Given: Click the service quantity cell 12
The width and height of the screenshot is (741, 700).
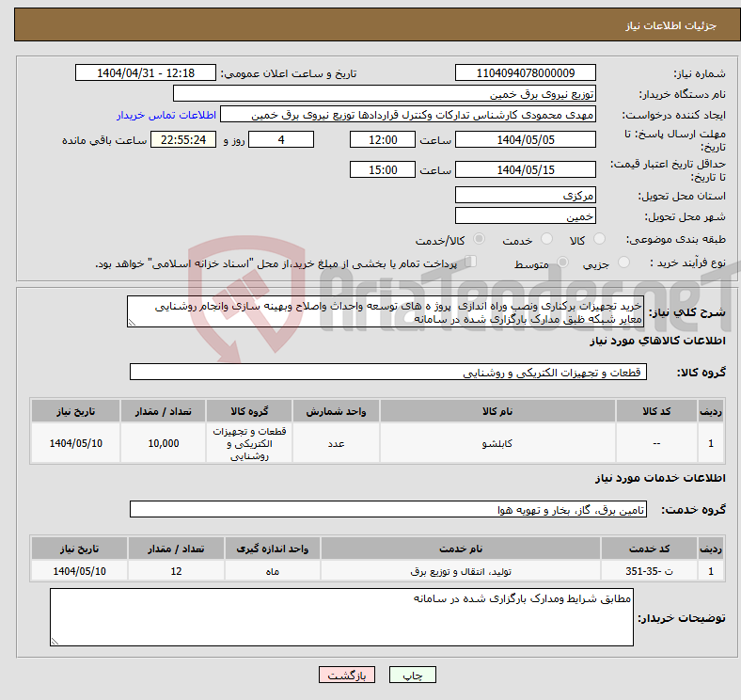Looking at the screenshot, I should pos(176,571).
